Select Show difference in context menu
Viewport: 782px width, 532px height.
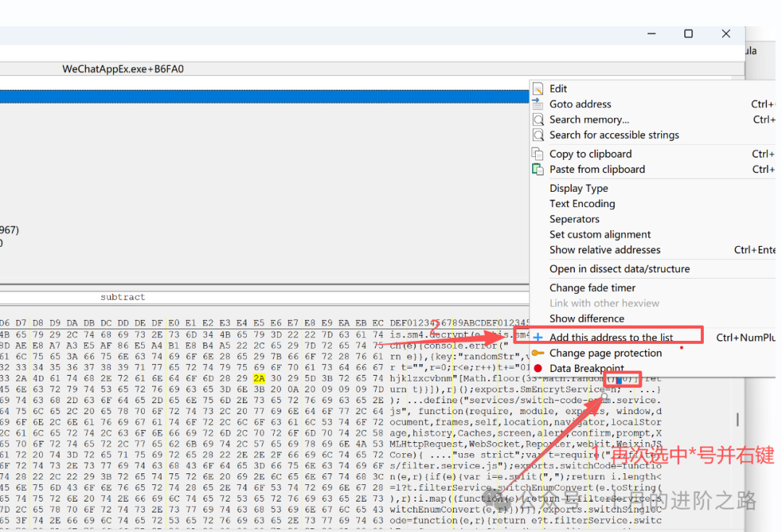tap(586, 318)
